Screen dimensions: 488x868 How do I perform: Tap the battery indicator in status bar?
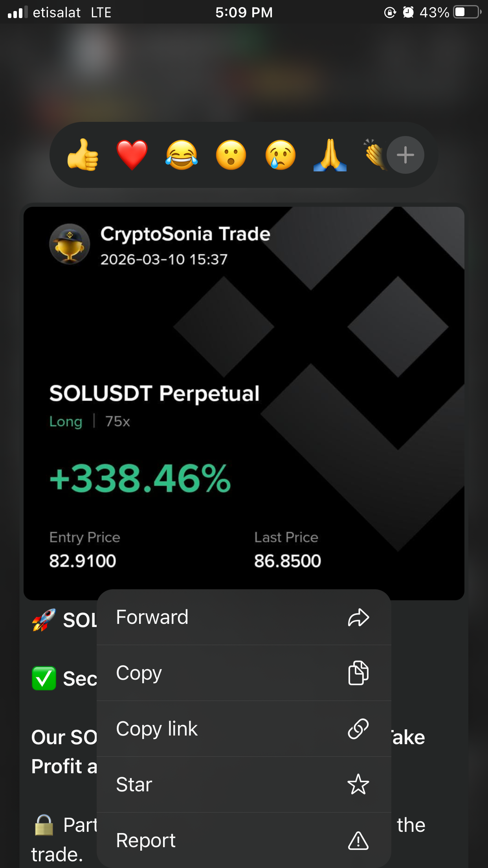pyautogui.click(x=467, y=12)
